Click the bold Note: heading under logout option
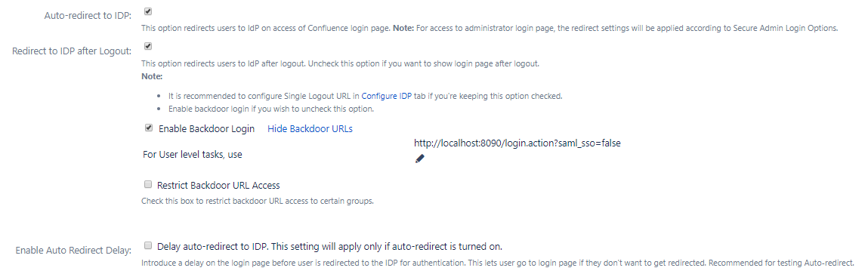This screenshot has width=868, height=274. pos(153,77)
